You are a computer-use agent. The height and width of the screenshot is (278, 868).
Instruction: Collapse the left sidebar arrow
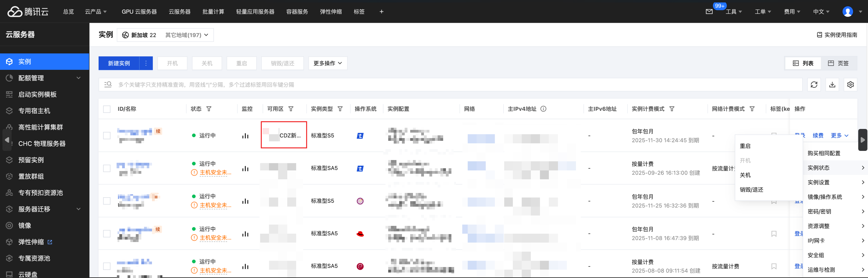point(6,140)
